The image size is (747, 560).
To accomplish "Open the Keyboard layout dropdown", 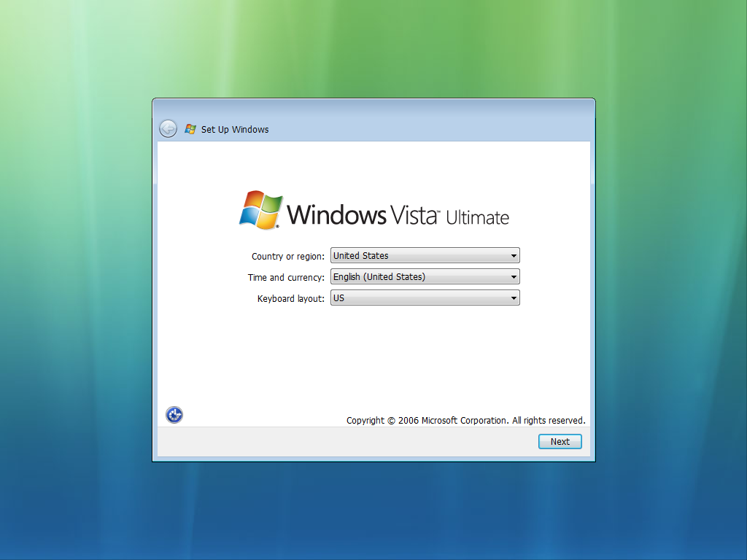I will click(x=425, y=298).
